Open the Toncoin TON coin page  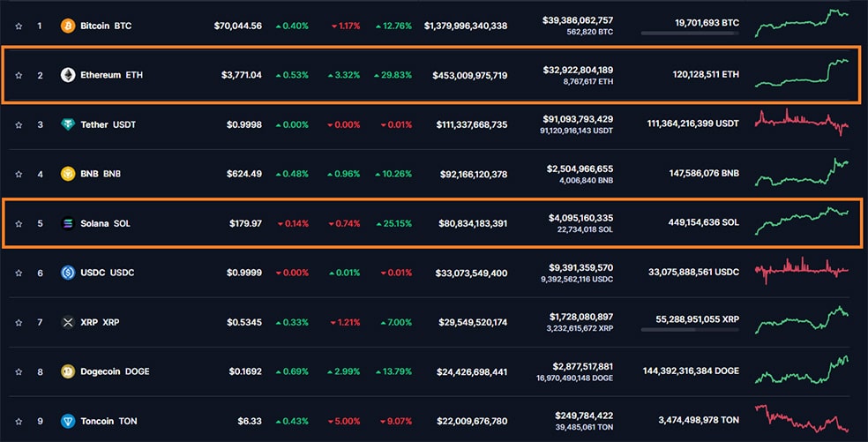pyautogui.click(x=108, y=422)
